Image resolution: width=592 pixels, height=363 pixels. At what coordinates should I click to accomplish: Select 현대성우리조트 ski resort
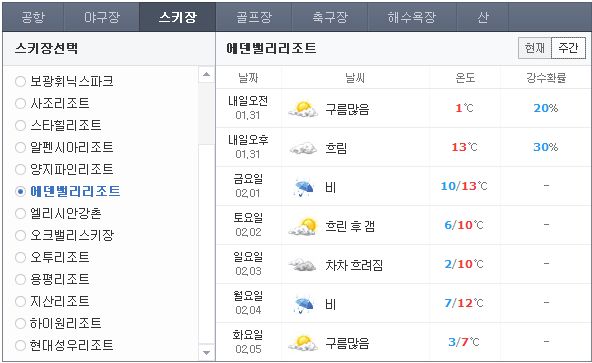pos(20,345)
